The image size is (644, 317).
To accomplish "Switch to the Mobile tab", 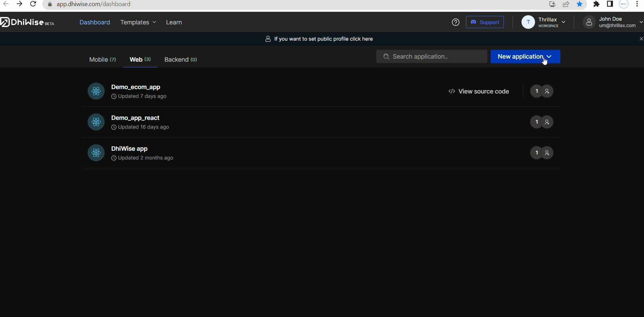I will [102, 60].
